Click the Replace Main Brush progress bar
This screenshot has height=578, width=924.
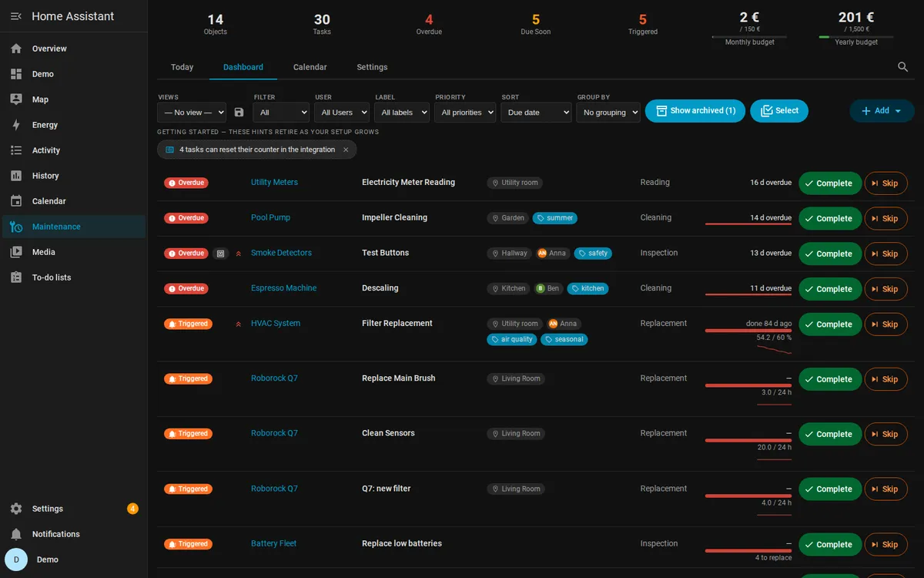pos(748,385)
